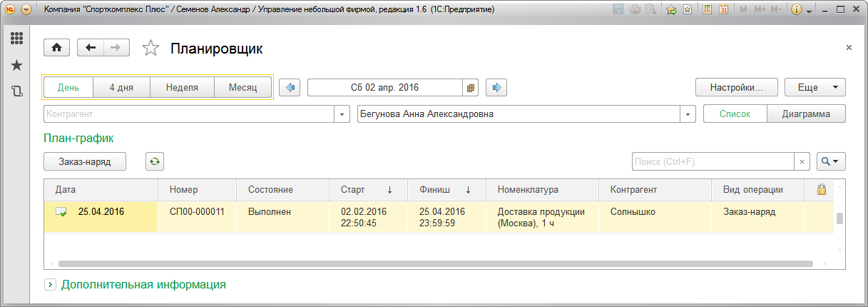This screenshot has width=868, height=307.
Task: Click the disabled save icon in title bar
Action: point(618,10)
